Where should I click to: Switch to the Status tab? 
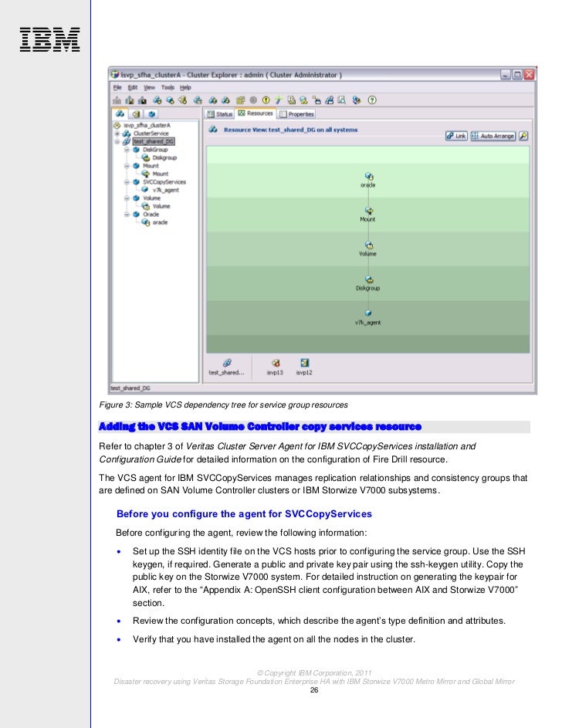220,113
